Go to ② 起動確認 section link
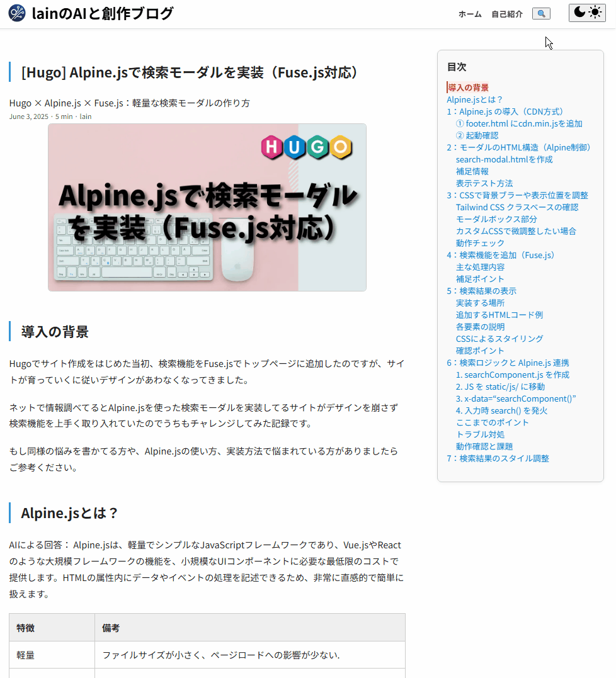 click(477, 135)
